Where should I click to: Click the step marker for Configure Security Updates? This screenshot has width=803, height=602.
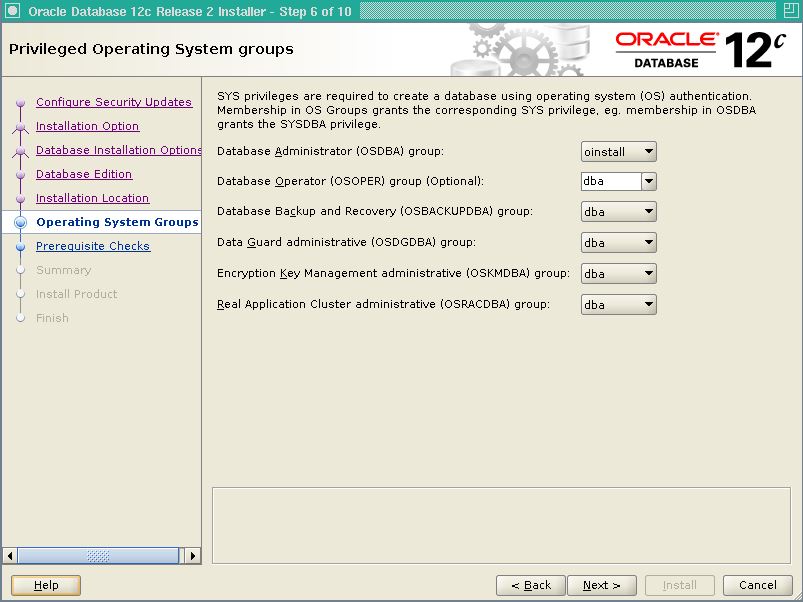point(20,102)
